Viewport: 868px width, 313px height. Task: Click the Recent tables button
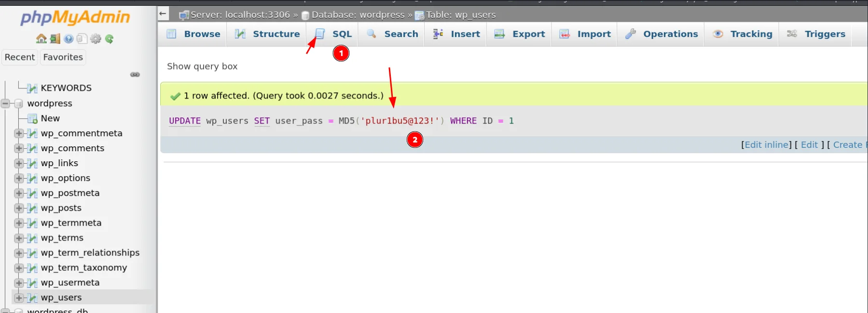[20, 57]
